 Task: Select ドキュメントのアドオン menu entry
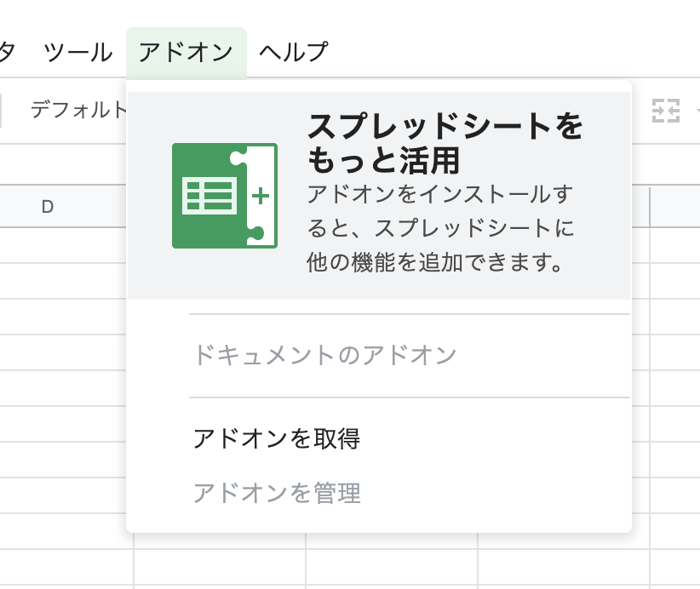coord(378,355)
